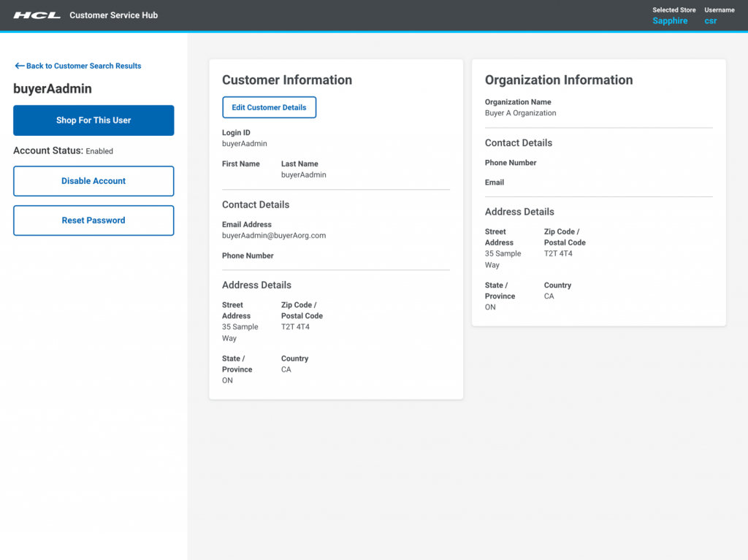Click the Contact Details section heading

[256, 204]
